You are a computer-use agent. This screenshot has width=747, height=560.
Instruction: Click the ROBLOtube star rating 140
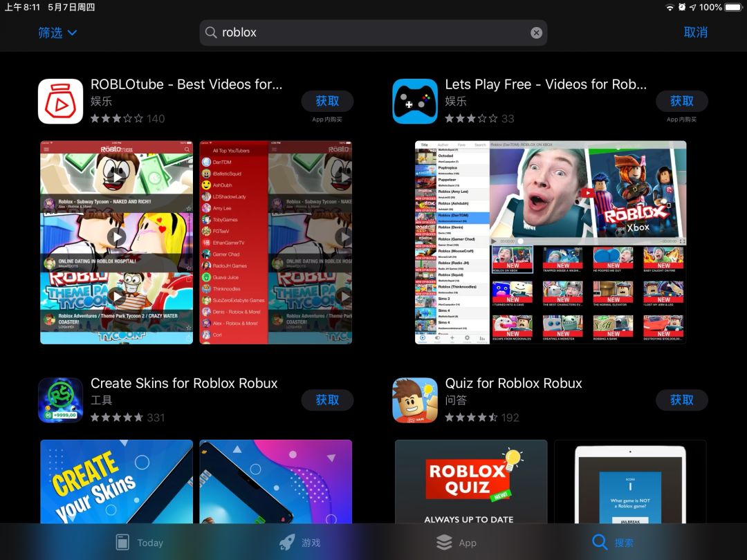pos(128,119)
